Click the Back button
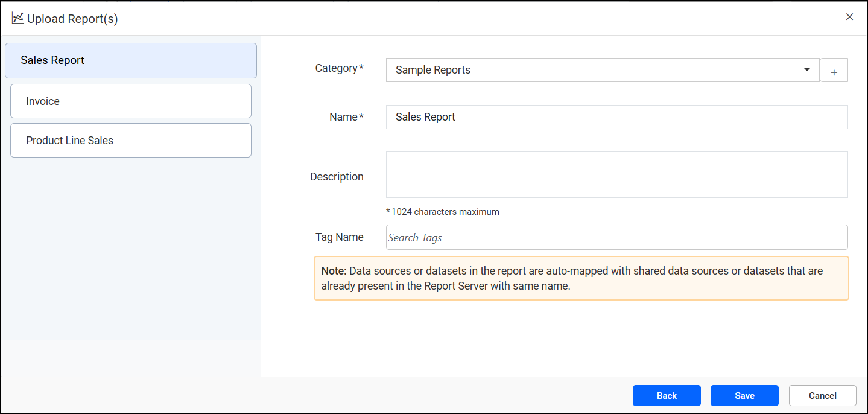 (666, 395)
